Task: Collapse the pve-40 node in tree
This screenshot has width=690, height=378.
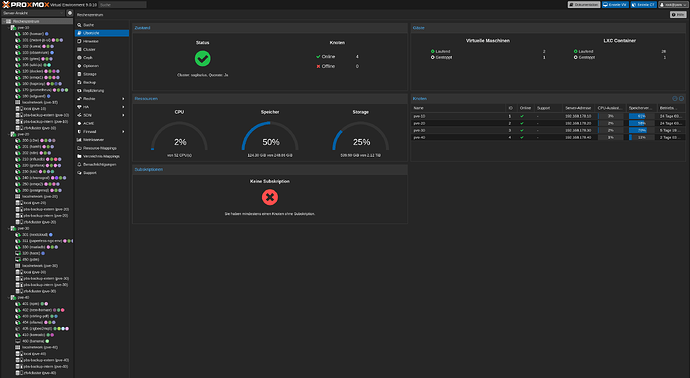Action: click(8, 297)
